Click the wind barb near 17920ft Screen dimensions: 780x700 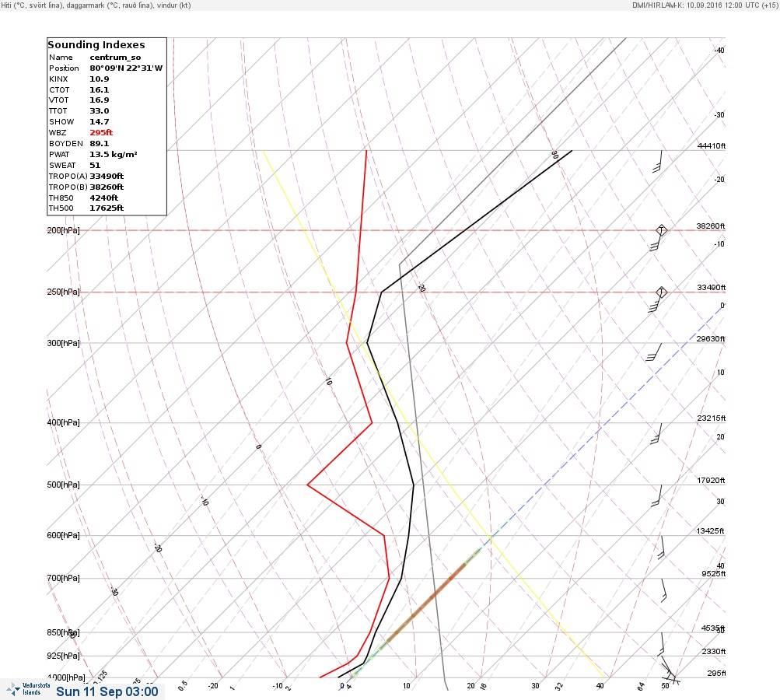(x=656, y=495)
